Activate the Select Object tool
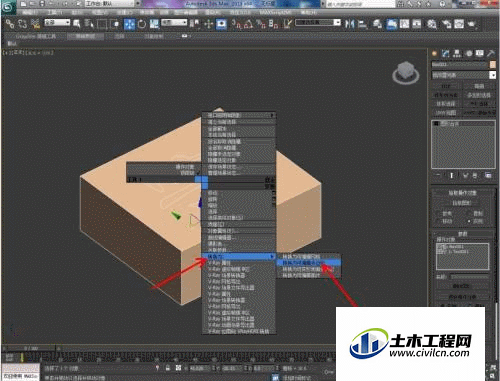The width and height of the screenshot is (500, 381). click(x=76, y=24)
